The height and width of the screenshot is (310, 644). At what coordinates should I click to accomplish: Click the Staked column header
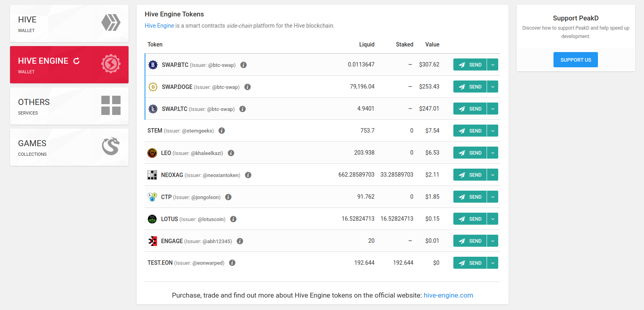click(405, 44)
